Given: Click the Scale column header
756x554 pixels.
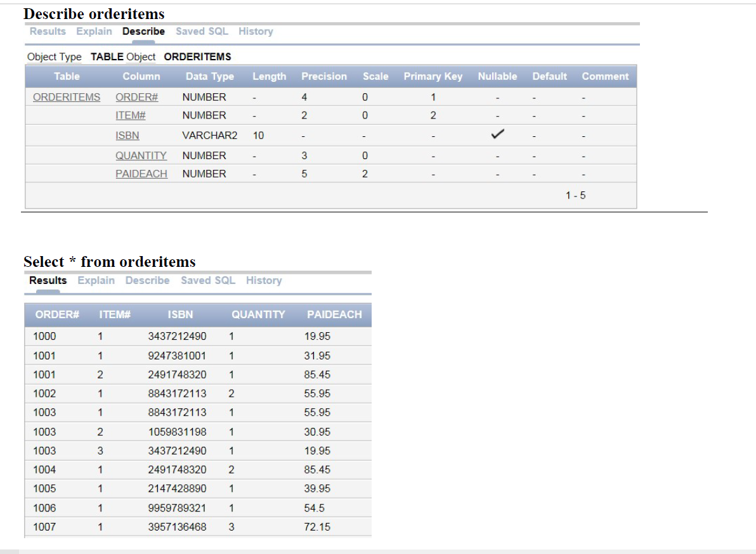Looking at the screenshot, I should 375,77.
